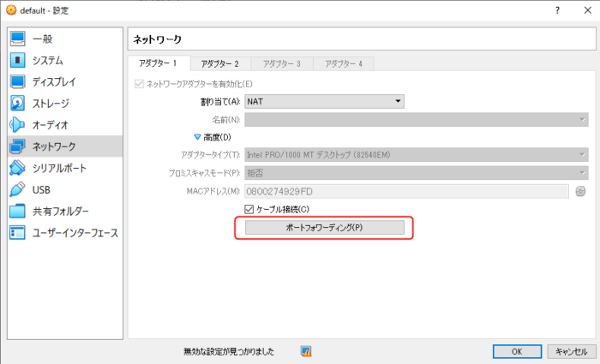The width and height of the screenshot is (600, 364).
Task: Click the 共有フォルダー folder icon
Action: pyautogui.click(x=18, y=211)
